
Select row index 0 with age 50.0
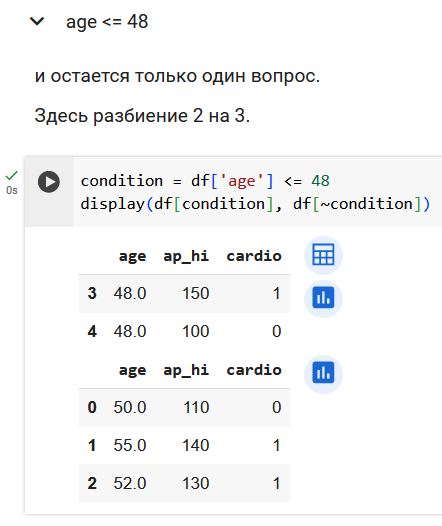[184, 408]
